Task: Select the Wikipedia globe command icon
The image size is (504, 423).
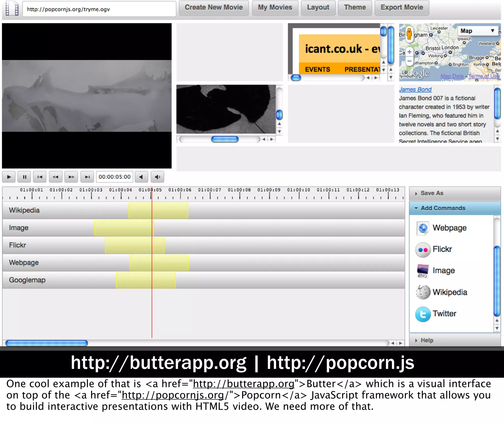Action: coord(423,292)
